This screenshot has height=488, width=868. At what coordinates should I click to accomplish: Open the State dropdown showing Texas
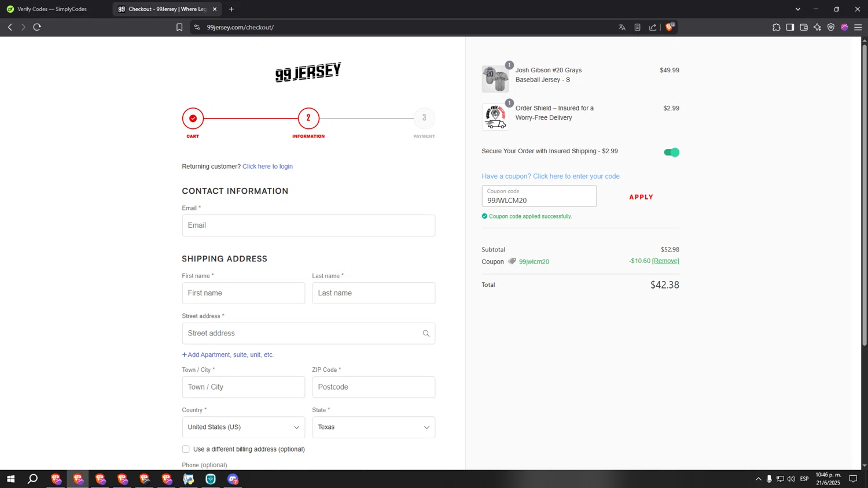coord(373,427)
